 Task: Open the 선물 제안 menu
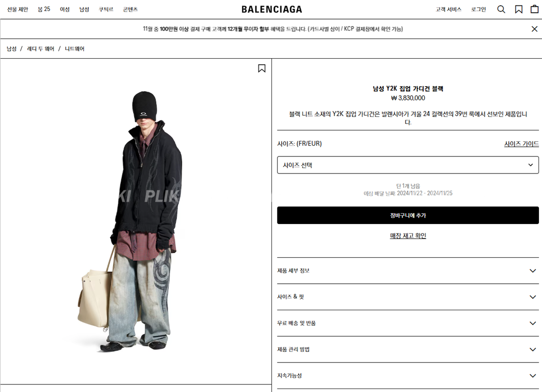pos(18,10)
